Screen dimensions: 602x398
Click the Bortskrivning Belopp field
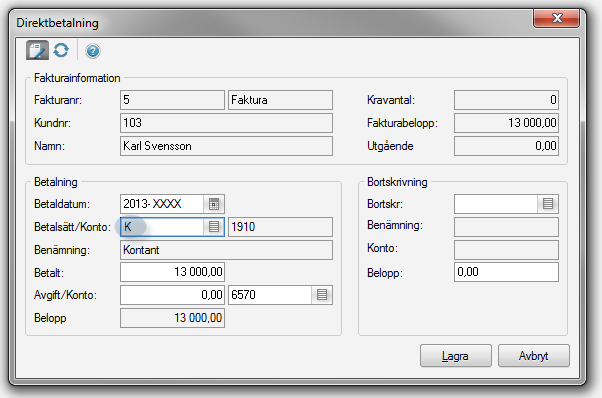point(506,272)
